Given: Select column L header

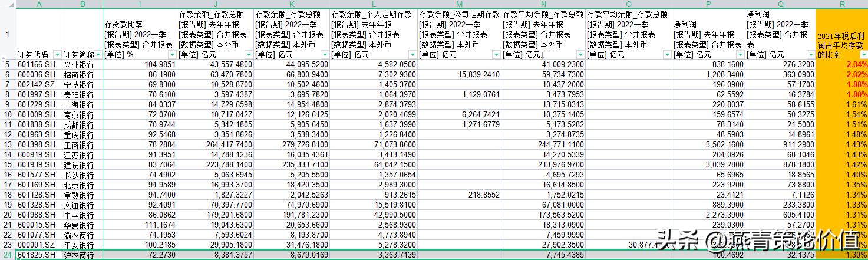Looking at the screenshot, I should [373, 4].
